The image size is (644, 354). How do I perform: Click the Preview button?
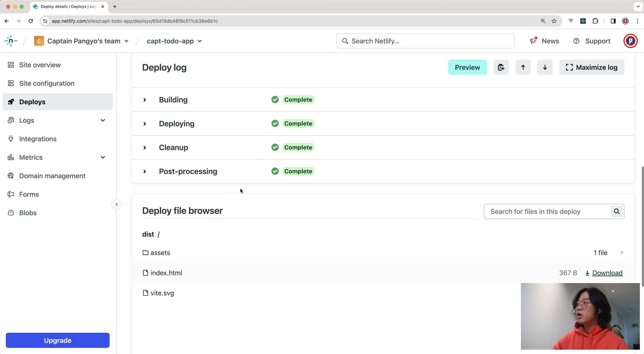pos(467,67)
